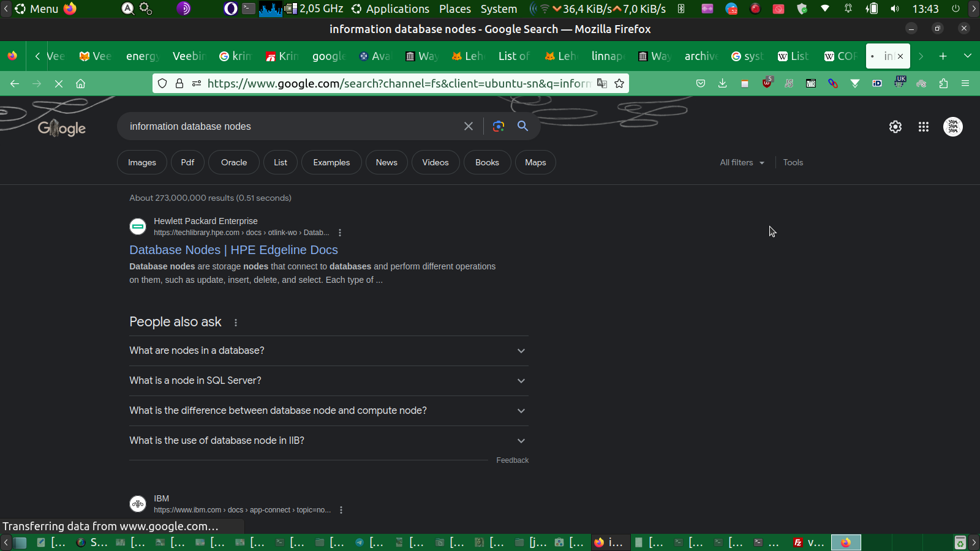The image size is (980, 551).
Task: Expand 'What are nodes in a database?'
Action: pyautogui.click(x=329, y=351)
